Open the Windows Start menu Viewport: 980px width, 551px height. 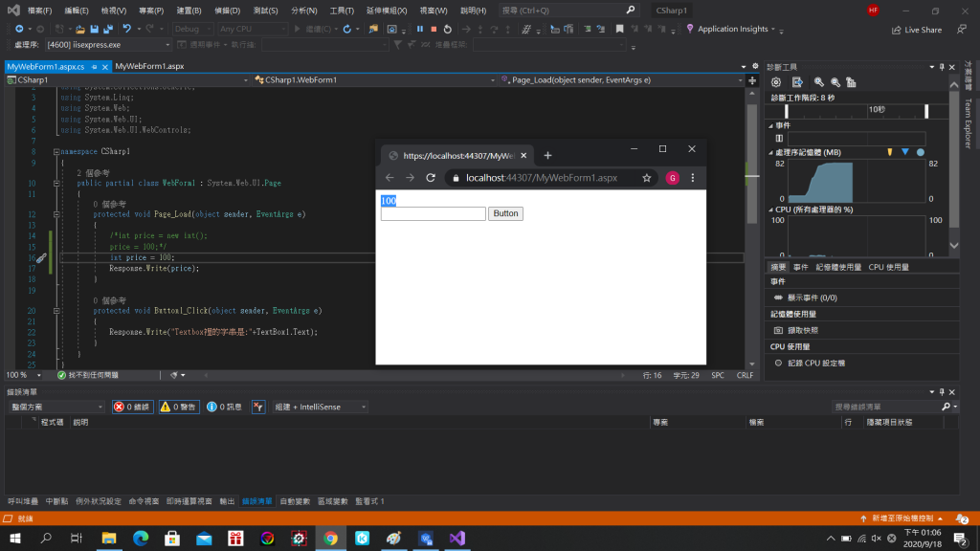(x=15, y=539)
